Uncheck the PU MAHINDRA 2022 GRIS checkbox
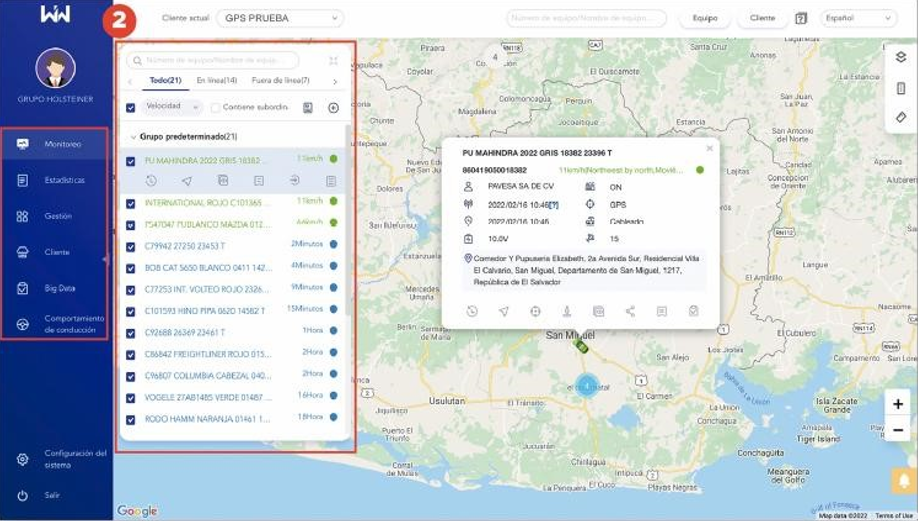The width and height of the screenshot is (918, 521). 131,160
